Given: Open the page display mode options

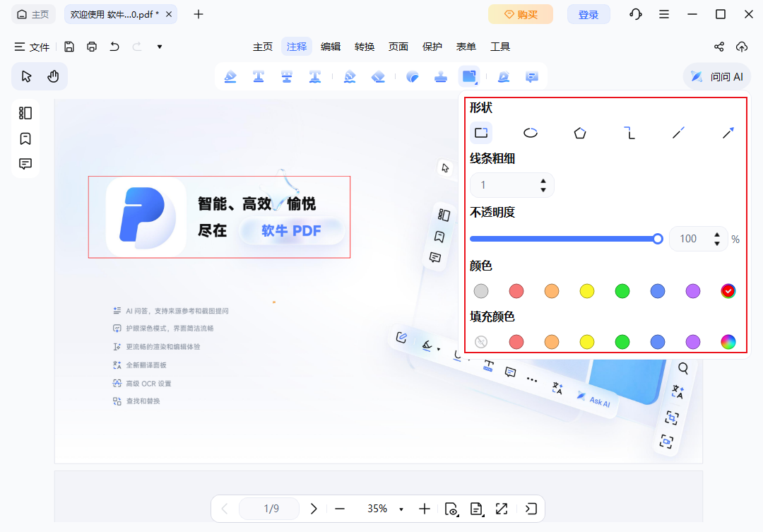Looking at the screenshot, I should [x=476, y=509].
